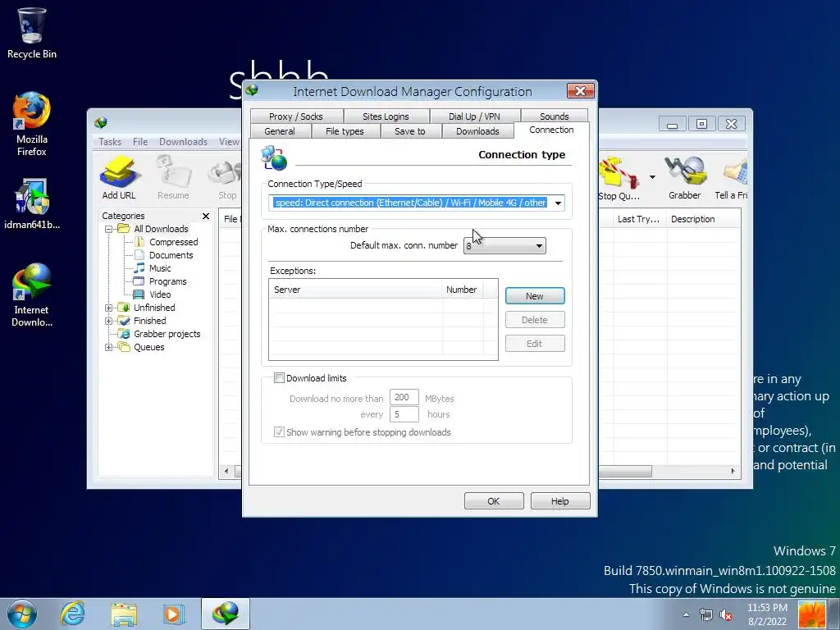Open the Stop Queue dropdown arrow
The width and height of the screenshot is (840, 630).
652,177
